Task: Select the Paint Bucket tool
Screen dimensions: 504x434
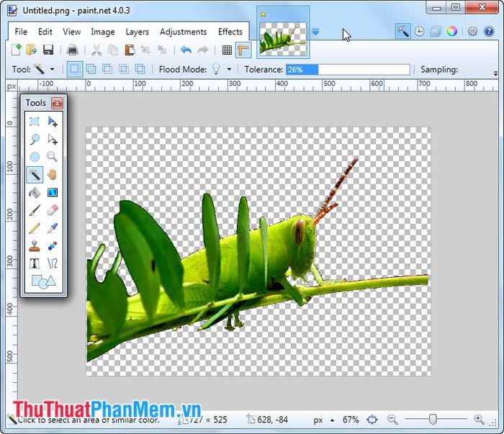Action: click(35, 193)
